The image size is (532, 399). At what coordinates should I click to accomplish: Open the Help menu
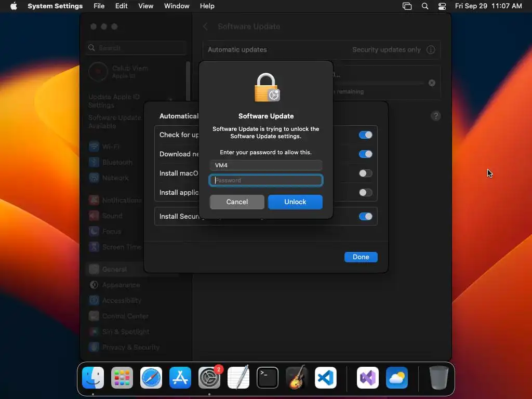[x=207, y=6]
